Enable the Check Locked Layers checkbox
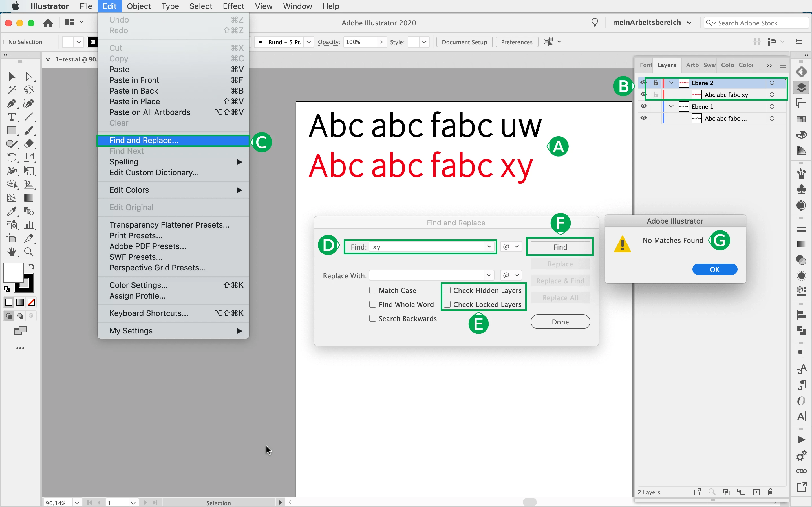 click(x=447, y=304)
